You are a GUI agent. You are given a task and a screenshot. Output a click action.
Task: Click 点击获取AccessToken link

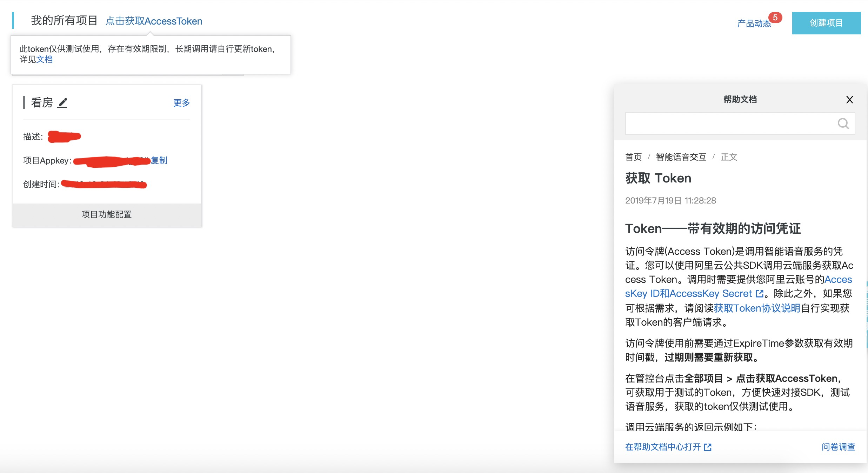coord(154,21)
